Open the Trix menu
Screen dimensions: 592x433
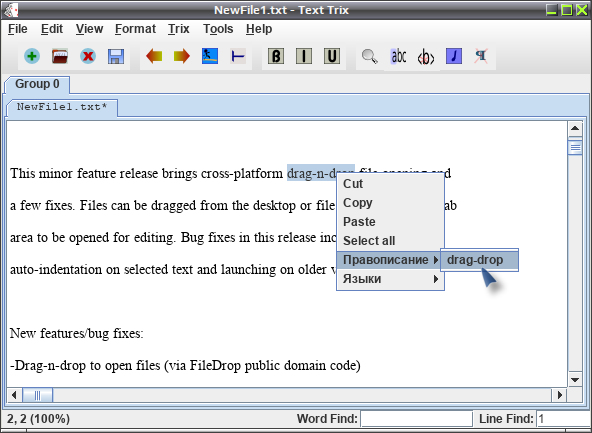(179, 29)
